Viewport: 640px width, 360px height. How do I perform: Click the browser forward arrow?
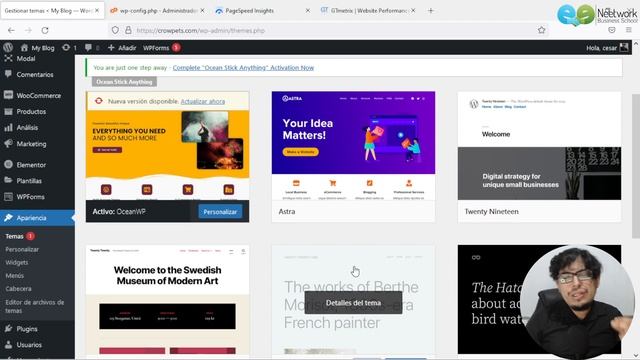point(28,30)
